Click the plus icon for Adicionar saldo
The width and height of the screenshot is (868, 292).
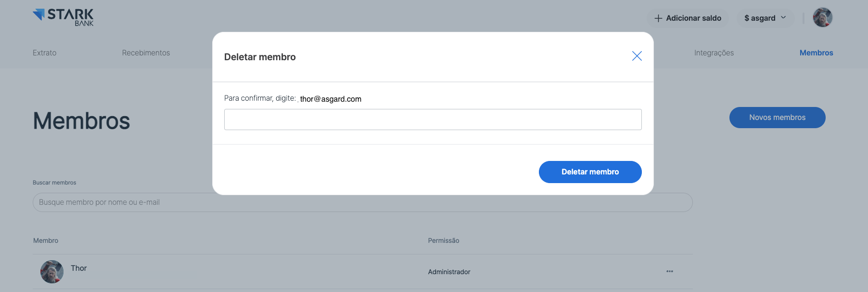click(x=658, y=18)
